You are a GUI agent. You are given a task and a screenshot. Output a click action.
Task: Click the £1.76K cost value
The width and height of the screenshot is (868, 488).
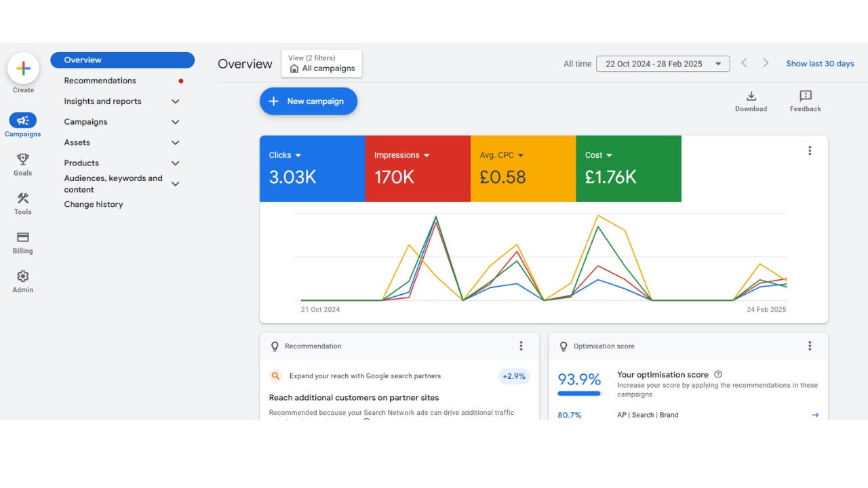610,178
